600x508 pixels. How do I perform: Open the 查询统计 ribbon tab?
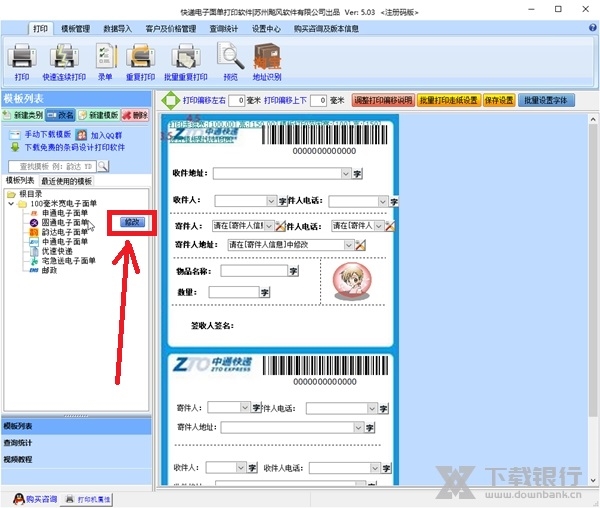[x=223, y=29]
